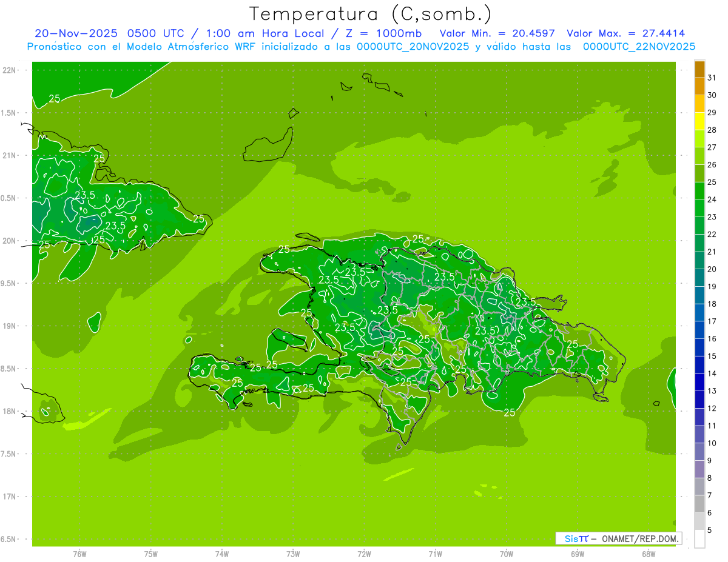728x562 pixels.
Task: Pick the dark orange swatch above 31
Action: 699,69
